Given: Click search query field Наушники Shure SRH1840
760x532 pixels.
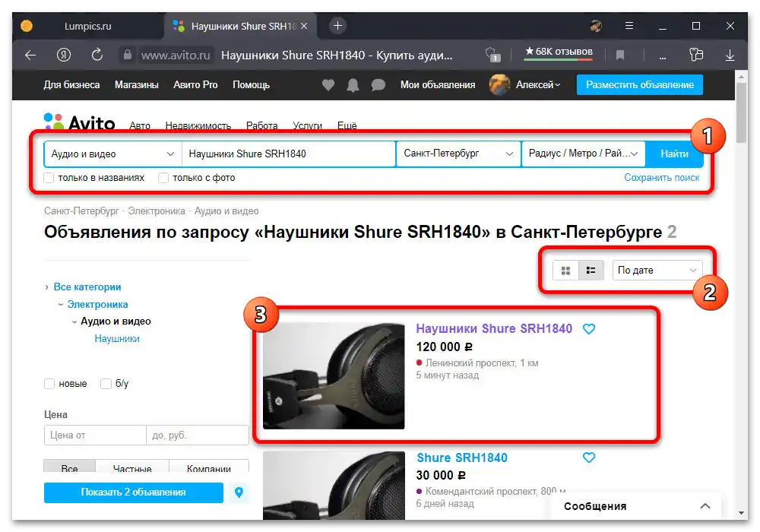Looking at the screenshot, I should coord(289,154).
